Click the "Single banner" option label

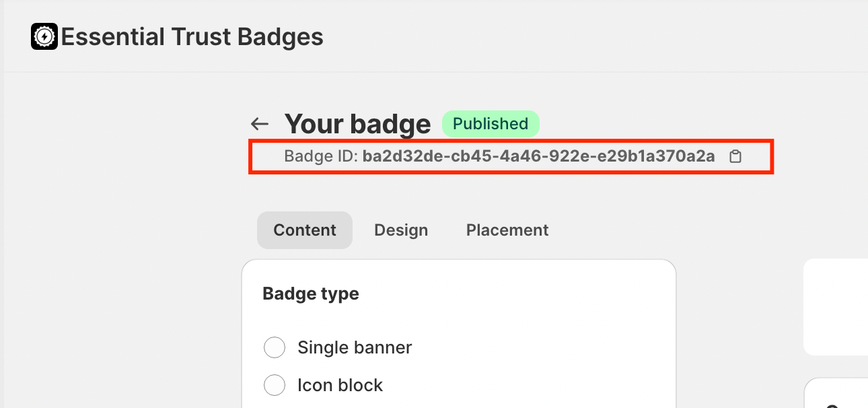coord(355,348)
